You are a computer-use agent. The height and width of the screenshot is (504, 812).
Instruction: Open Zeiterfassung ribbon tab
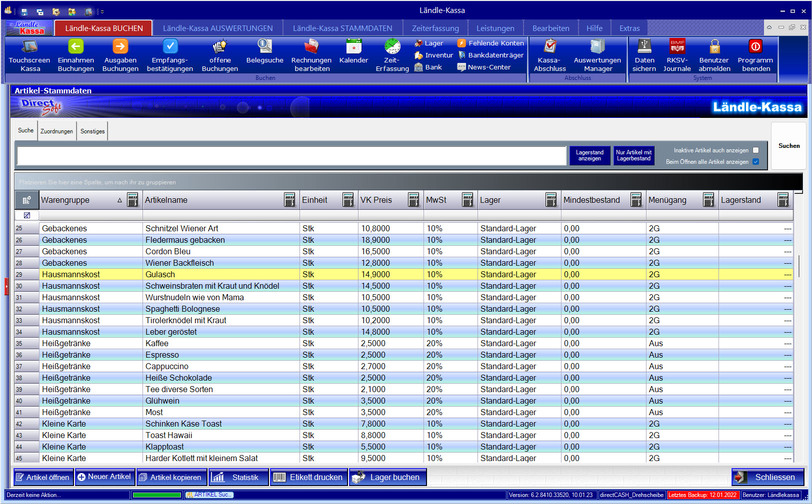[435, 28]
